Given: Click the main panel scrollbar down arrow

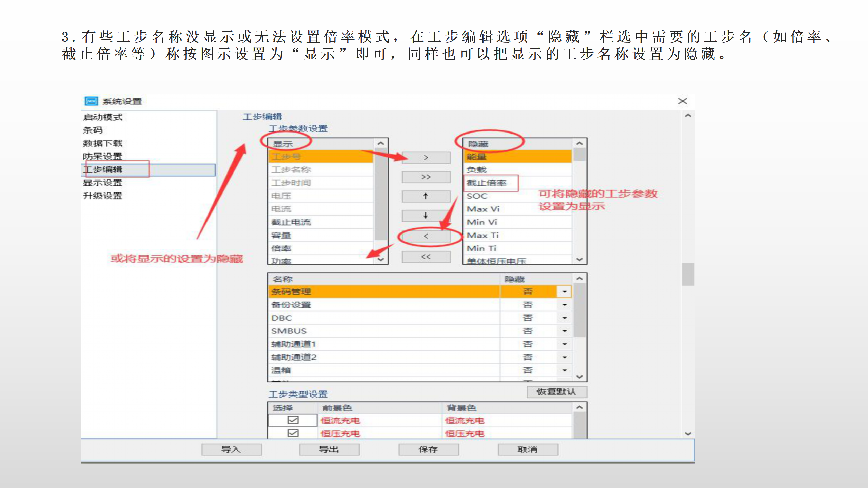Looking at the screenshot, I should tap(688, 433).
